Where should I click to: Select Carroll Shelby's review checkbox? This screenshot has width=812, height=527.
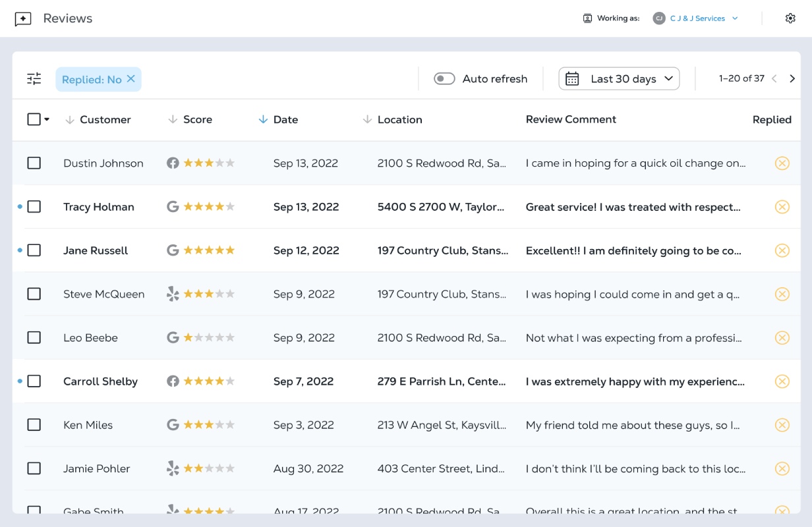(x=34, y=381)
